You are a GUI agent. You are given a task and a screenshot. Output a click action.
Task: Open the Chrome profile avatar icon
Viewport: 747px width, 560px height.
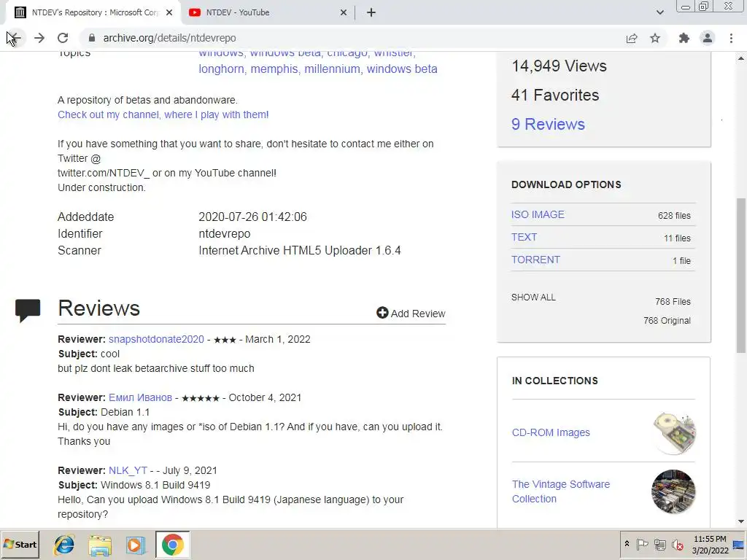pos(708,38)
